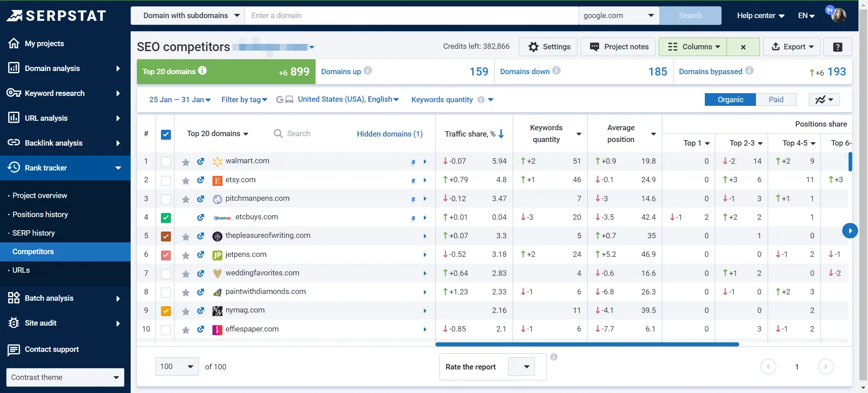This screenshot has height=393, width=868.
Task: Click info icon near Rate the report
Action: (554, 357)
